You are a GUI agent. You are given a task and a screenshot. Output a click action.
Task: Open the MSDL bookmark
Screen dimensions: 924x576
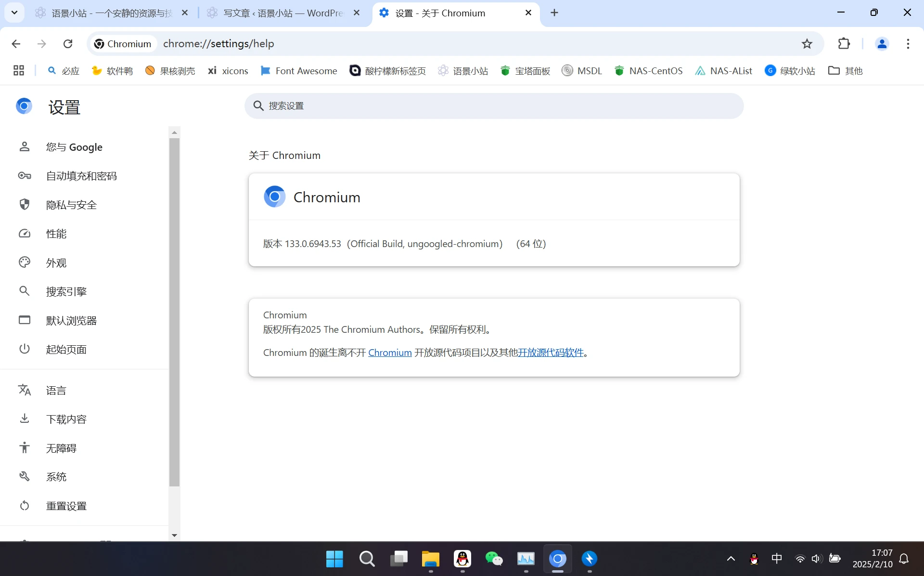pos(582,71)
